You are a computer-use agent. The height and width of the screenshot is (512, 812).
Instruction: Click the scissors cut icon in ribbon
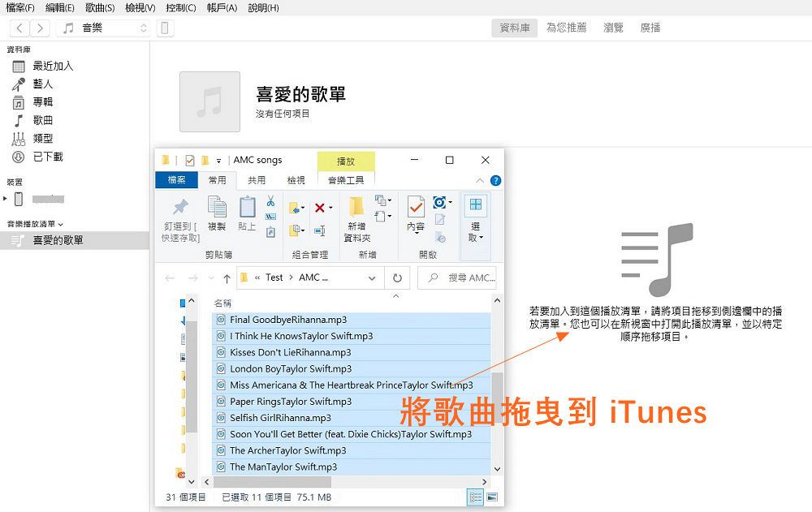271,201
